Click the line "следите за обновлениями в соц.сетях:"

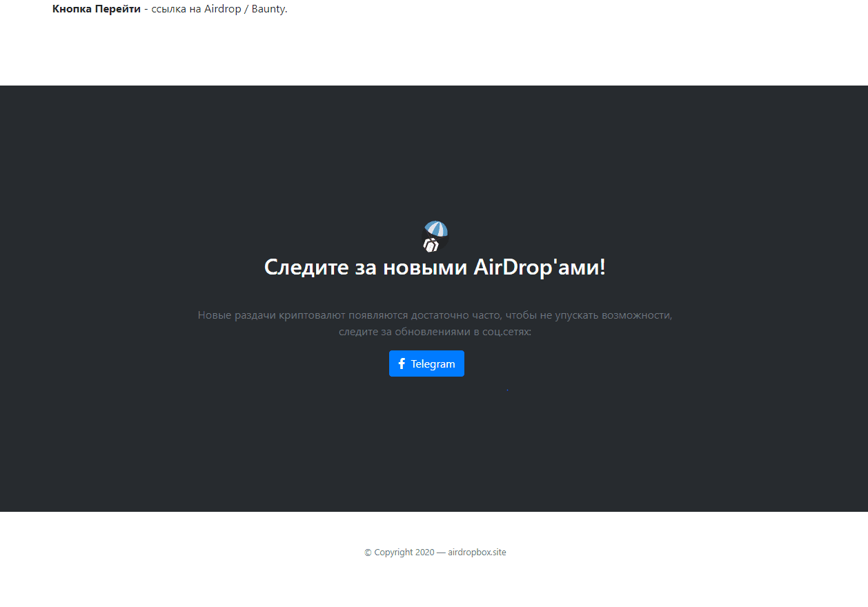tap(435, 332)
